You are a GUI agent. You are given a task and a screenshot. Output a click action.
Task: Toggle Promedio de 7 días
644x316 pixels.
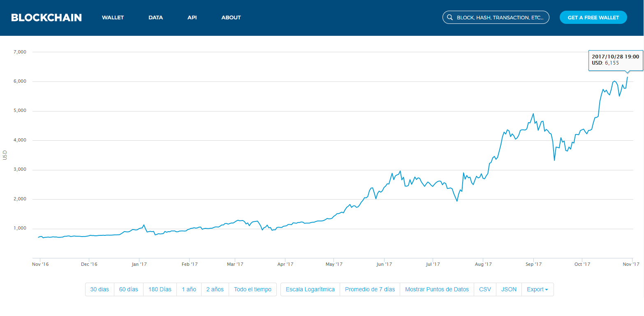pos(370,289)
